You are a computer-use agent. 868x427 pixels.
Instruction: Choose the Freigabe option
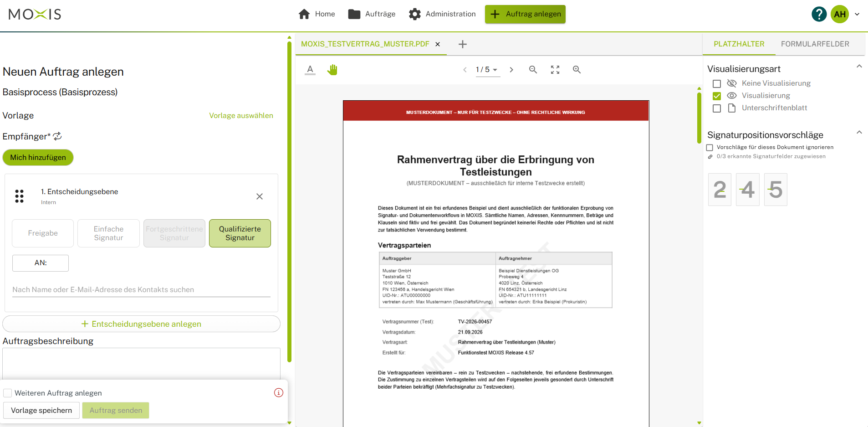coord(43,233)
